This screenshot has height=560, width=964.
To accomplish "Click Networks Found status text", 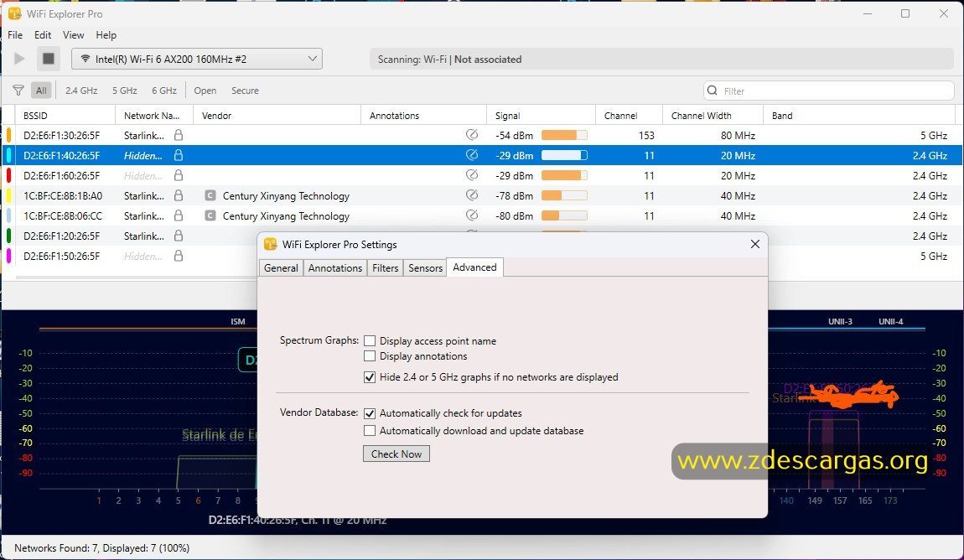I will click(x=102, y=547).
